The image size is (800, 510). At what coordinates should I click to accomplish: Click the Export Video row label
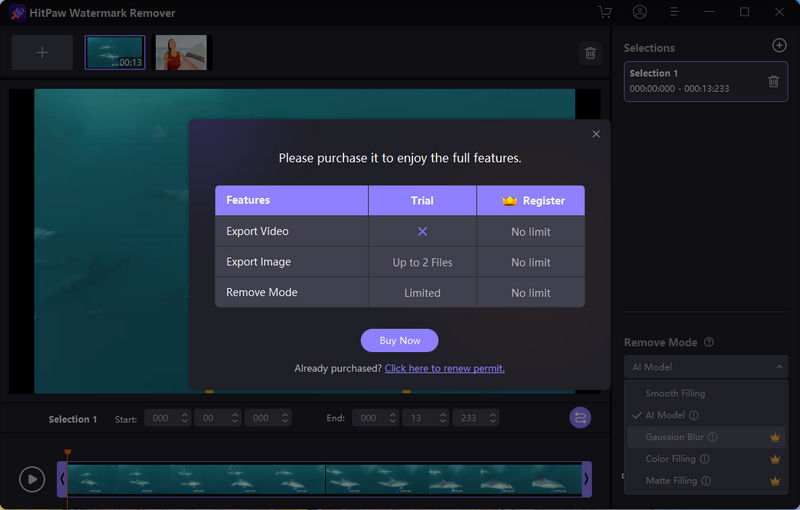coord(257,231)
